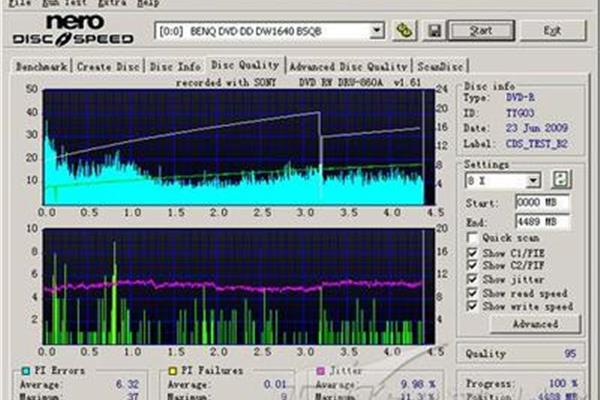The image size is (600, 400).
Task: Open the ScanDisc tab
Action: pyautogui.click(x=440, y=67)
